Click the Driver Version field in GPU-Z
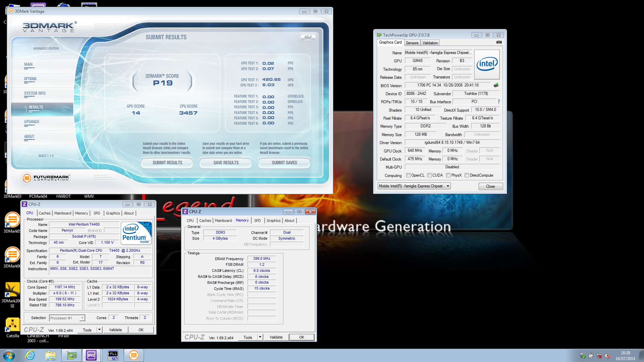Viewport: 644px width, 362px height. point(452,143)
